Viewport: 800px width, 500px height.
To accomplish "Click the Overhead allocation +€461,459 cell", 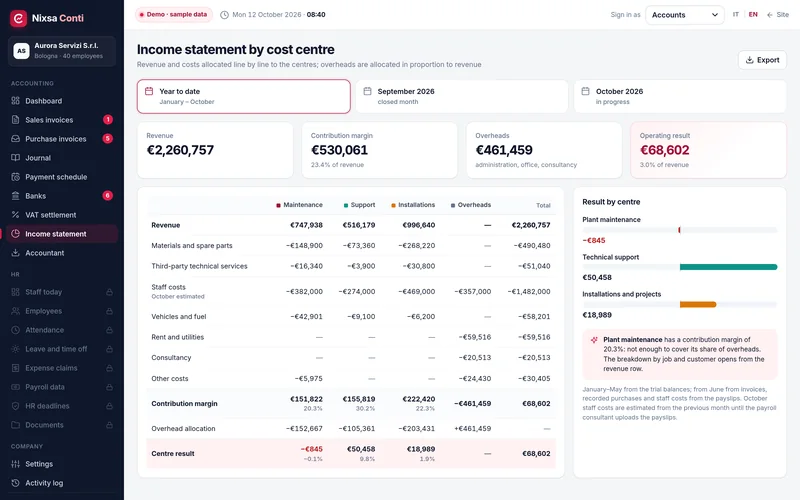I will click(472, 429).
